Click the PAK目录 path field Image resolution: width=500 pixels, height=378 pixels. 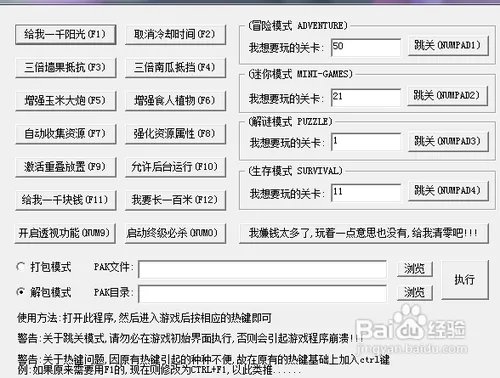[x=263, y=294]
